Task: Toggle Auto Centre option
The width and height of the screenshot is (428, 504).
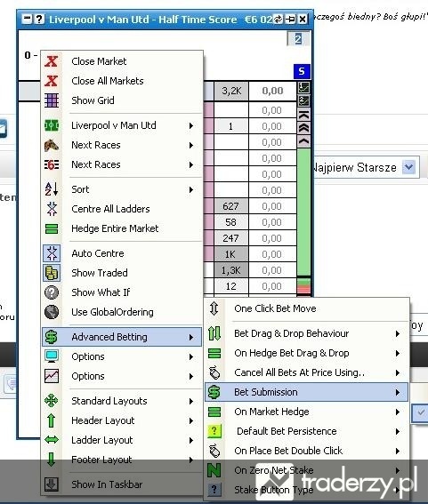Action: (x=122, y=253)
